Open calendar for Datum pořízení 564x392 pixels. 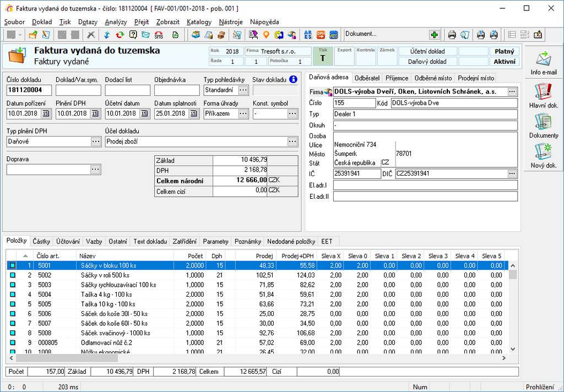(46, 113)
